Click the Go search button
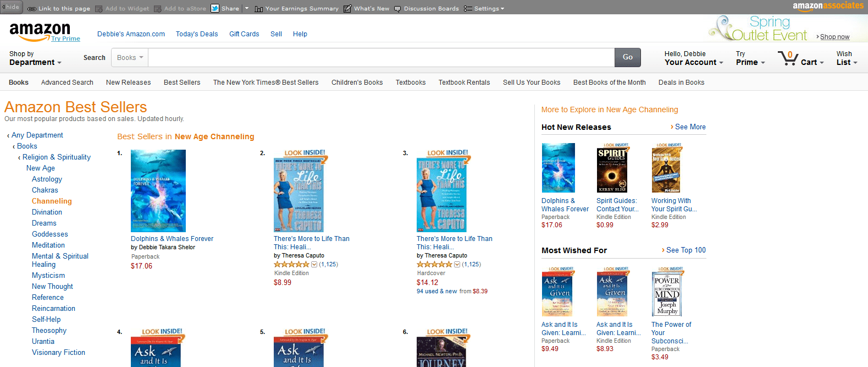868x367 pixels. click(x=628, y=57)
